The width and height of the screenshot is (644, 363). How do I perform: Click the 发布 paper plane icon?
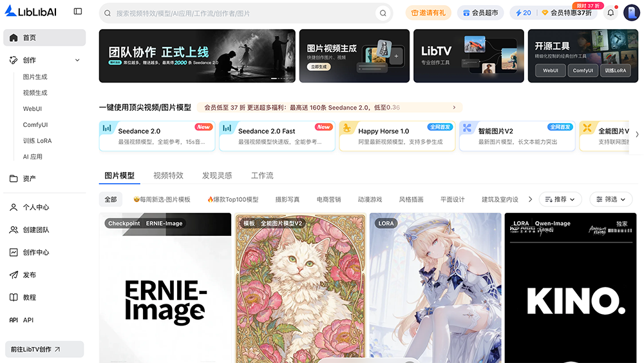14,275
